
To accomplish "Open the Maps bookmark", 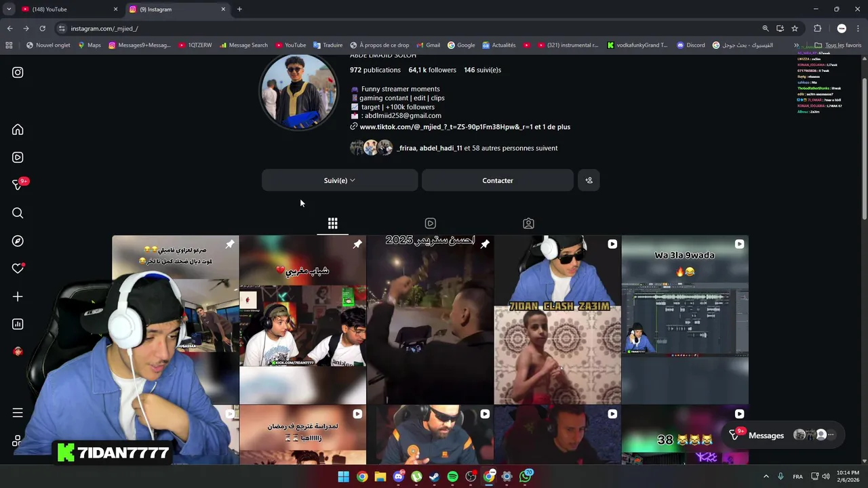I will (x=89, y=45).
